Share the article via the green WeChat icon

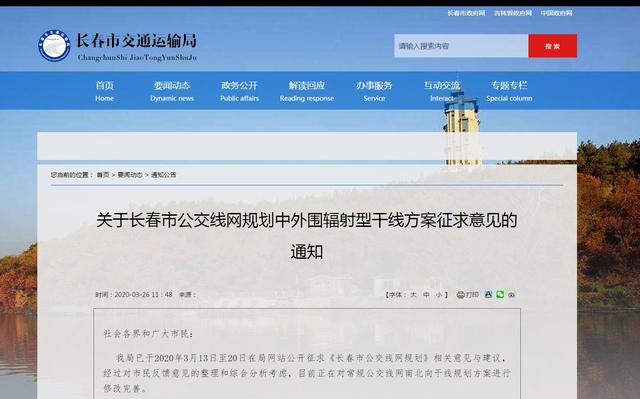pyautogui.click(x=500, y=295)
